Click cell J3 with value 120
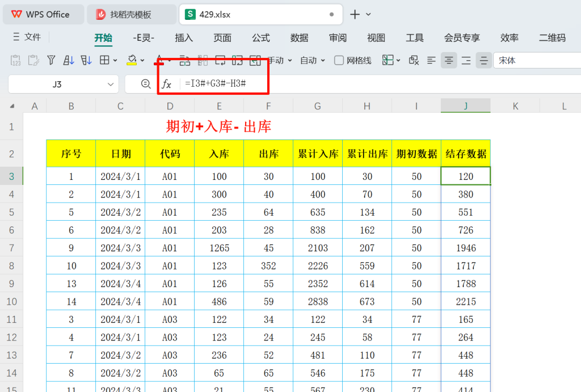Viewport: 581px width, 392px height. (x=466, y=176)
